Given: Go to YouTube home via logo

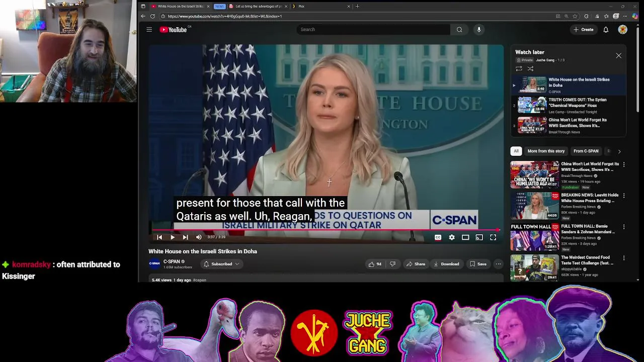Looking at the screenshot, I should [173, 30].
